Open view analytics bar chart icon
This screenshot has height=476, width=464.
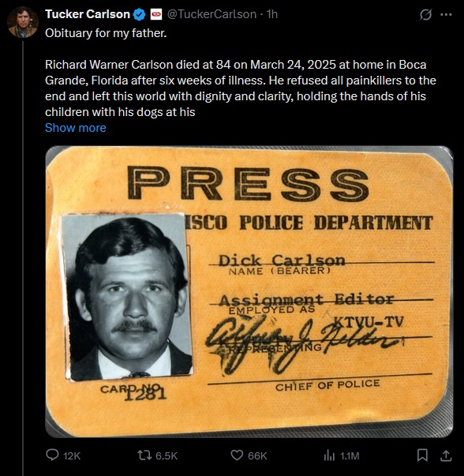(x=329, y=455)
